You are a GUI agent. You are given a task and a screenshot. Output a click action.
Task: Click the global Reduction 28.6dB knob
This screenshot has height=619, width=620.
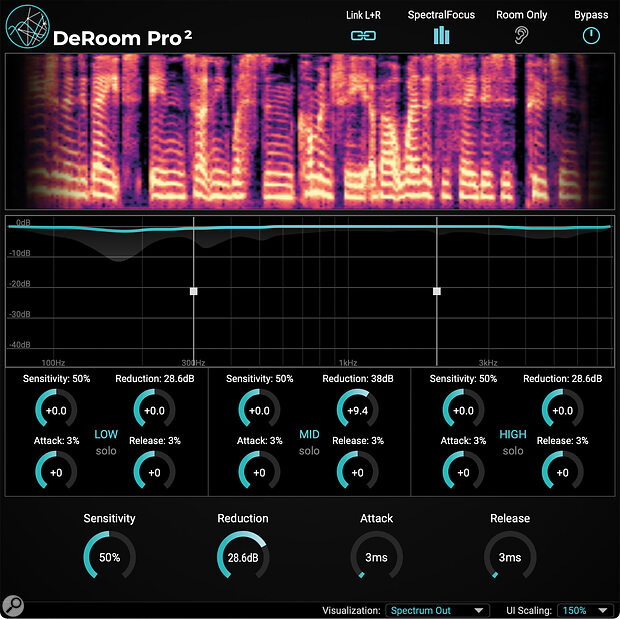[243, 557]
